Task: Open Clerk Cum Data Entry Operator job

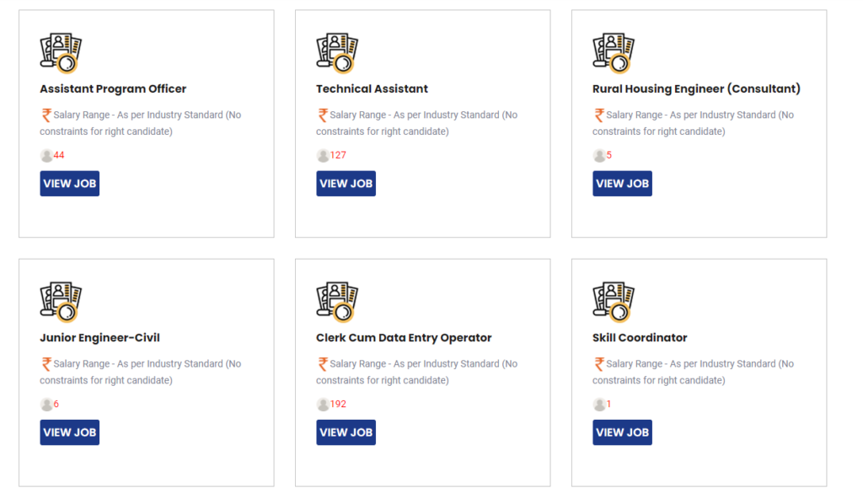Action: [346, 432]
